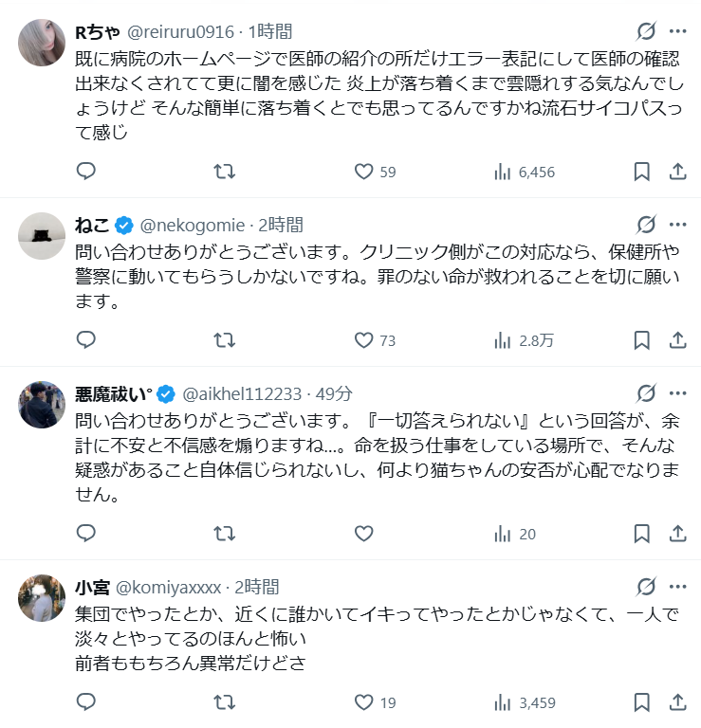Retweet the post by ねこ

(224, 339)
